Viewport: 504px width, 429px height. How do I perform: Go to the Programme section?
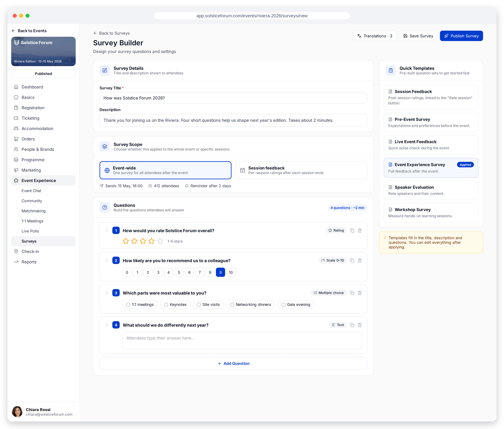click(x=33, y=160)
